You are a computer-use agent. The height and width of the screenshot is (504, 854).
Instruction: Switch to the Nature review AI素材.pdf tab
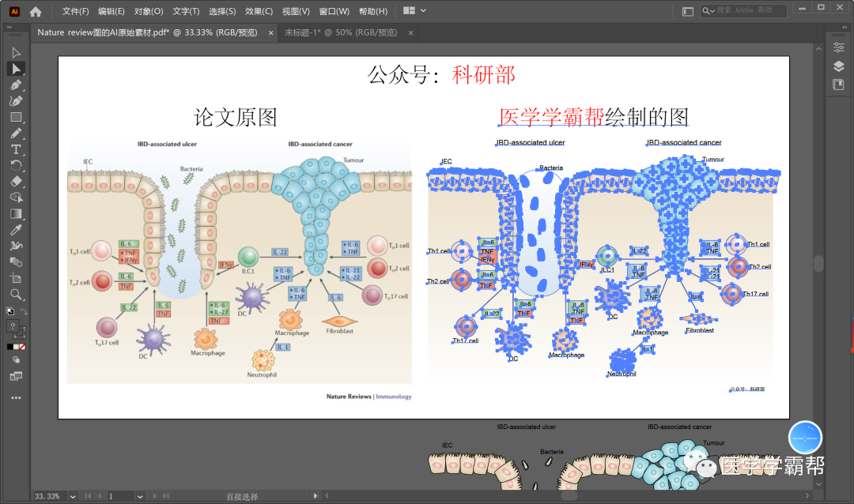147,32
